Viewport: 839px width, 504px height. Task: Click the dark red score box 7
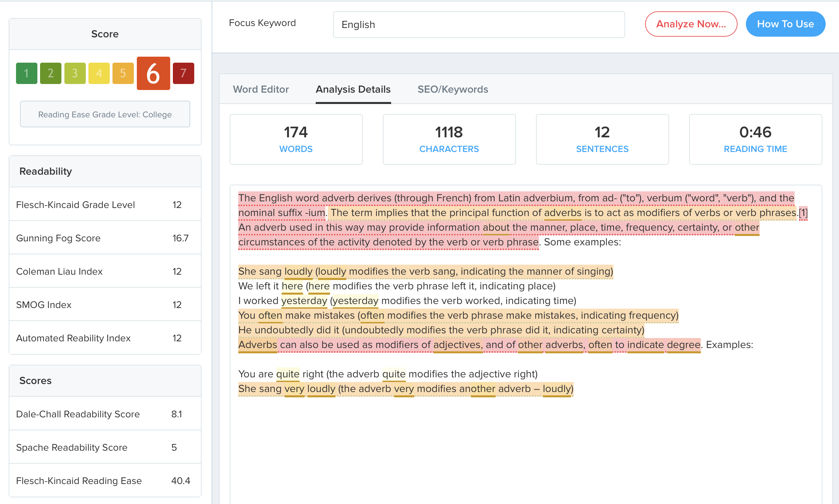coord(183,73)
